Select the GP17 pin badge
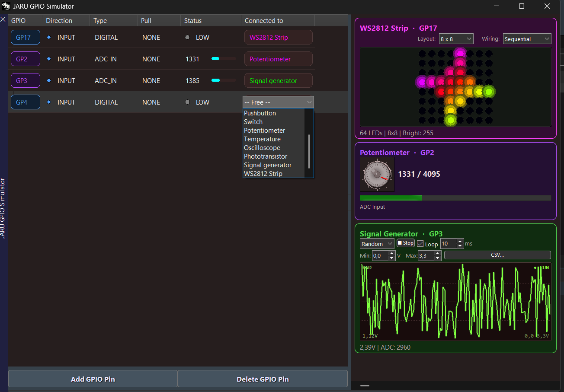The height and width of the screenshot is (392, 564). (25, 37)
